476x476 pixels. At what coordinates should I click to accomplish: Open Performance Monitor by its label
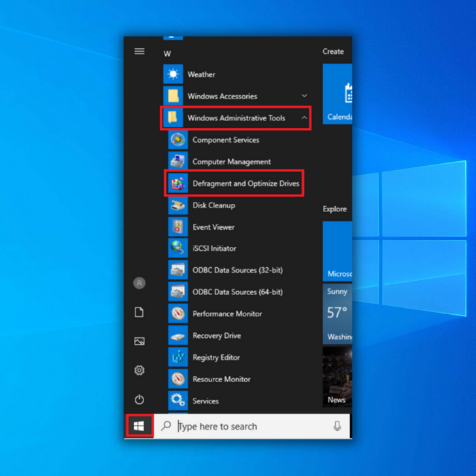pos(227,314)
